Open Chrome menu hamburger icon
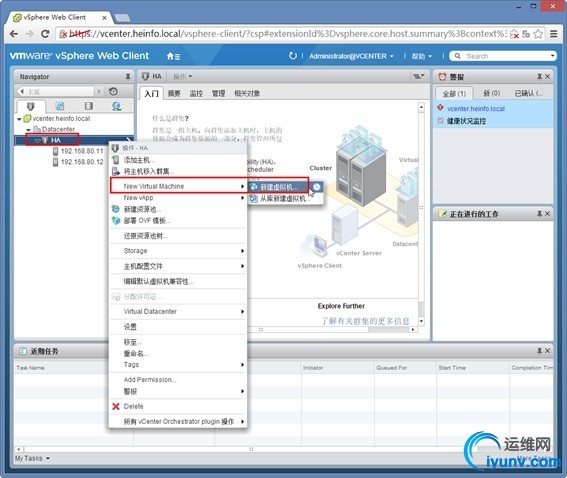 coord(554,34)
